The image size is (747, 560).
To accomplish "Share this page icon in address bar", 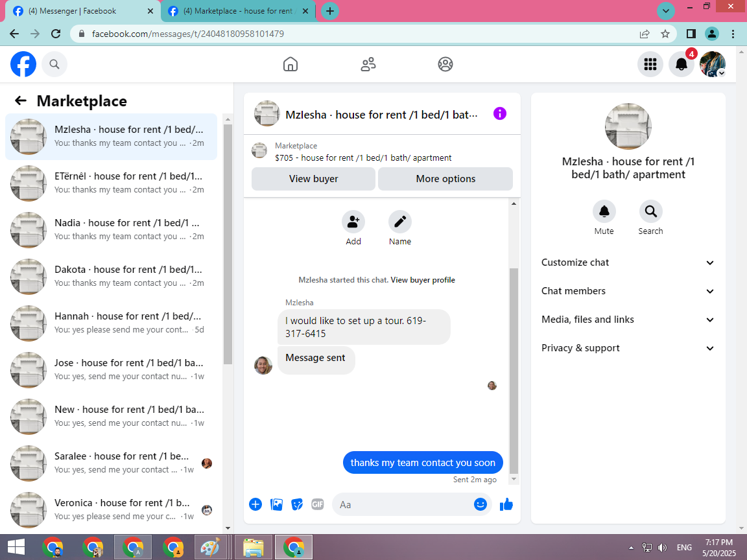I will [645, 34].
